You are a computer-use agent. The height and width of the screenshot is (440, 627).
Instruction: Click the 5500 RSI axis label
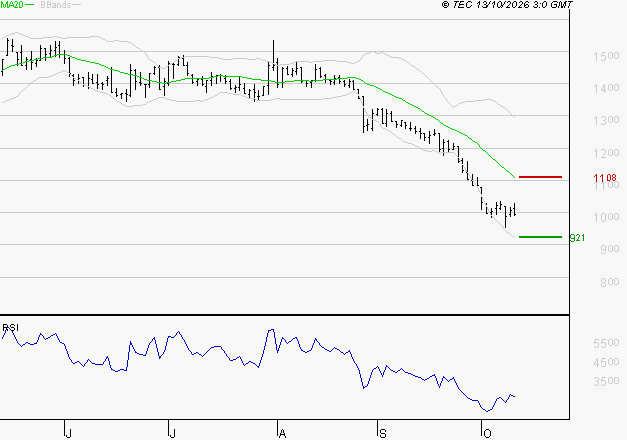coord(606,343)
